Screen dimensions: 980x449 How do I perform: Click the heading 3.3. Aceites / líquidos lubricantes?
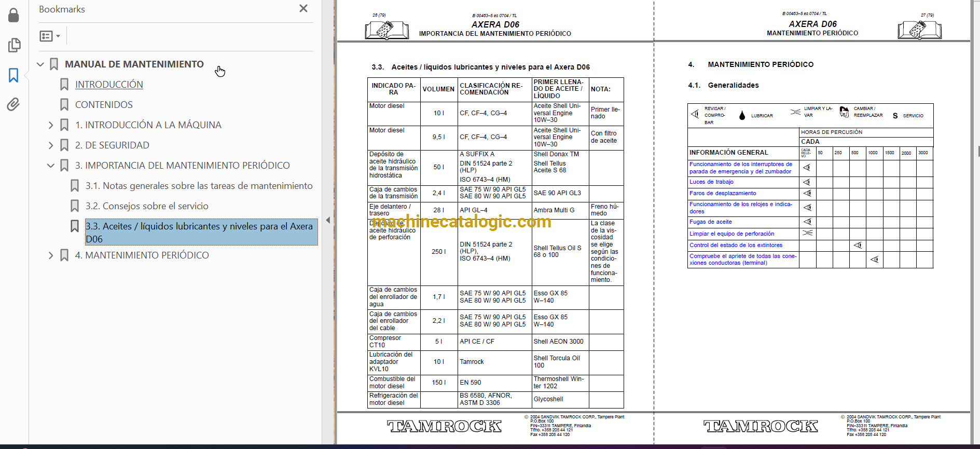pyautogui.click(x=480, y=67)
